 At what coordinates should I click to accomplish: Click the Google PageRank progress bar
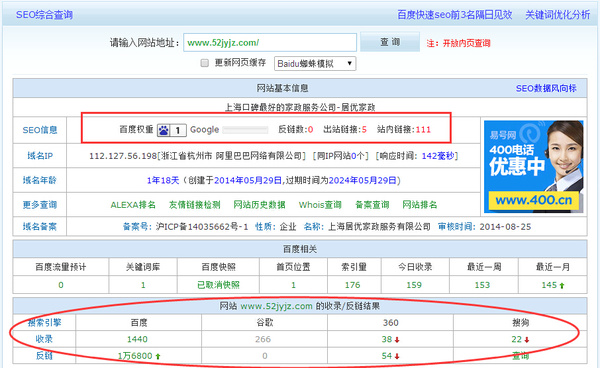click(x=245, y=130)
